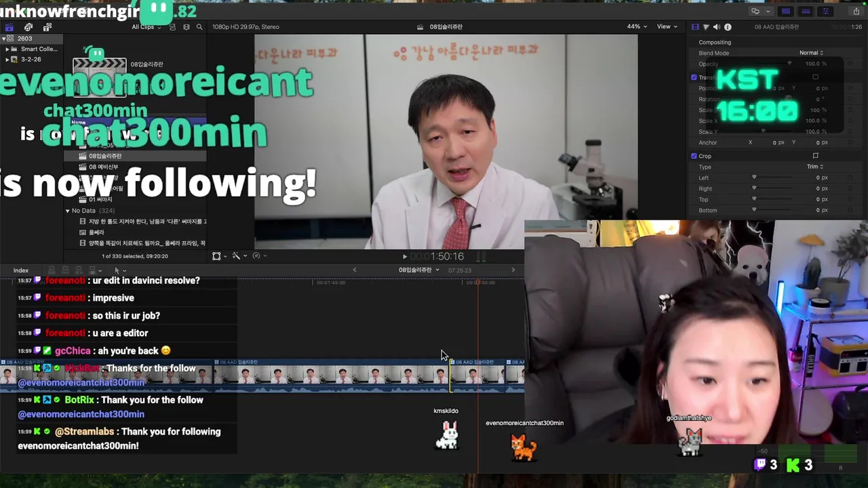Show the Video inspector tab icon
The height and width of the screenshot is (488, 868).
tap(695, 27)
